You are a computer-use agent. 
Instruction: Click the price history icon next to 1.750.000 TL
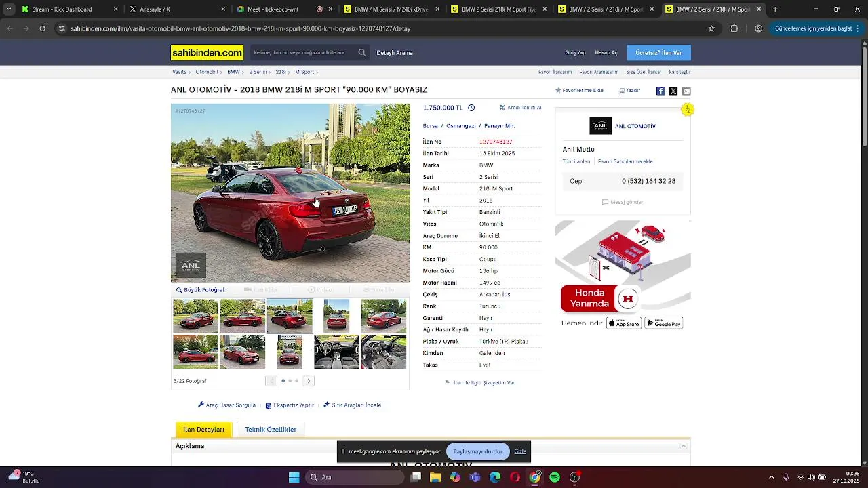(x=471, y=108)
